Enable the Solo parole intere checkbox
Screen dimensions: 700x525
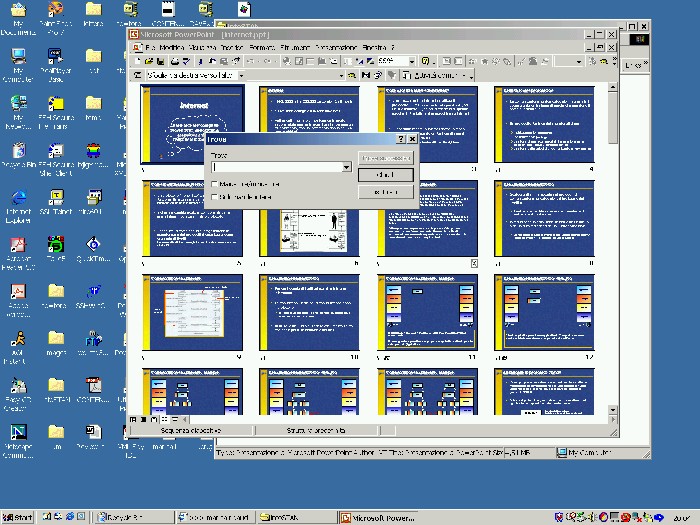(214, 196)
